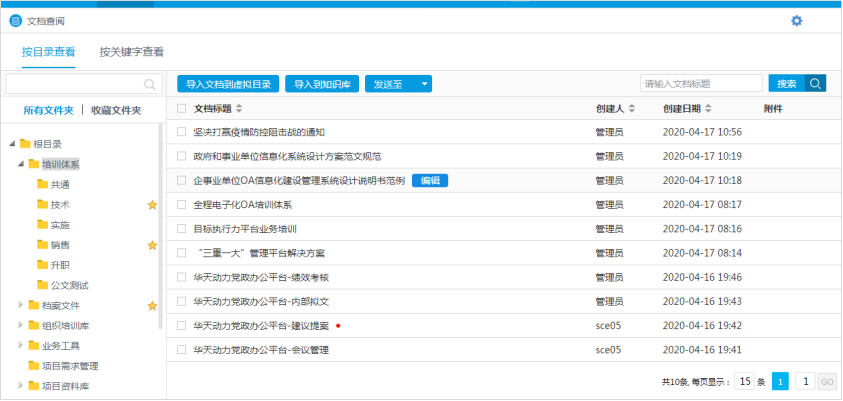Click the magnifier icon in folder search box
The image size is (843, 401).
pyautogui.click(x=150, y=85)
